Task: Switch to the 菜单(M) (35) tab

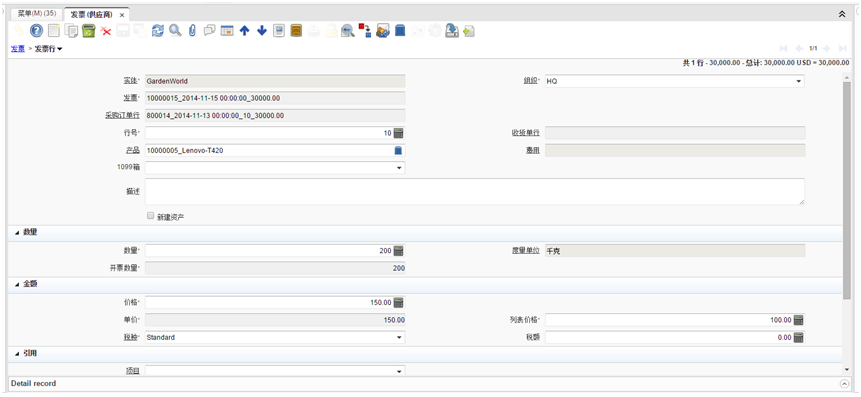Action: [x=37, y=14]
